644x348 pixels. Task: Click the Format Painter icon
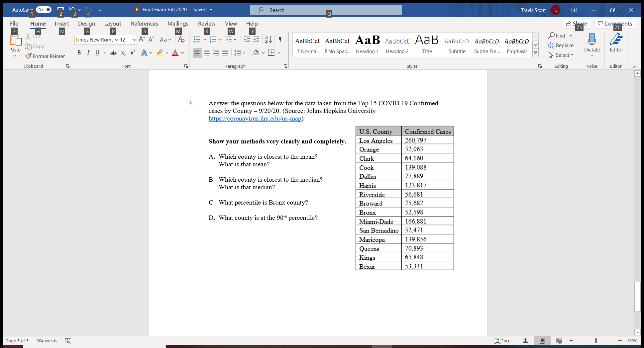tap(29, 56)
